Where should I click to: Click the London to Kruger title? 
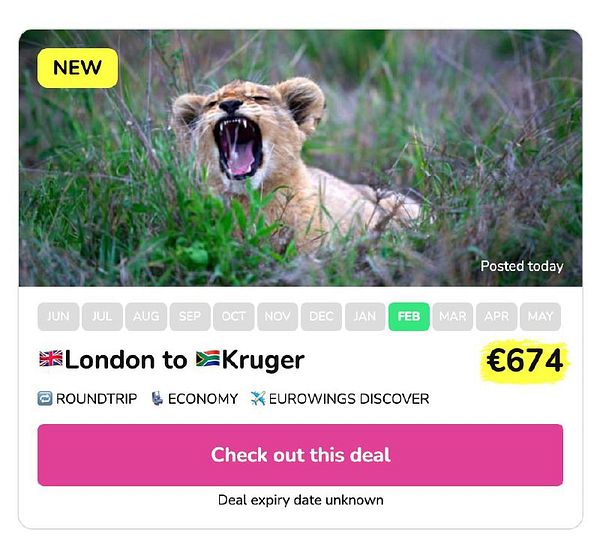(172, 360)
